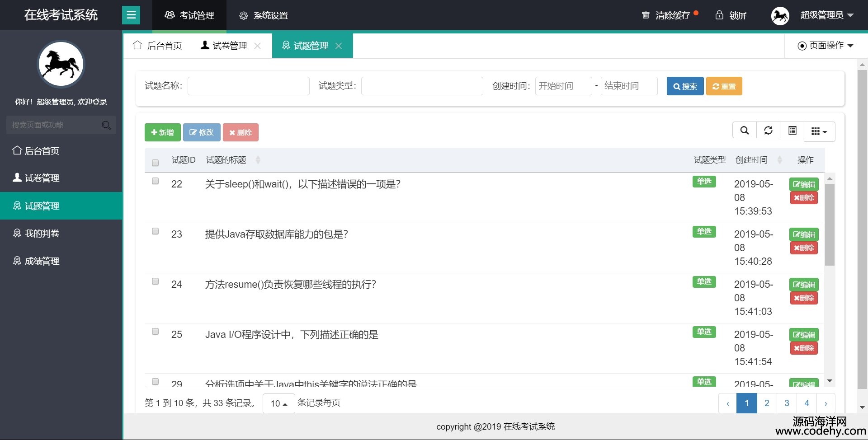Open 试题管理 in the sidebar
The height and width of the screenshot is (440, 868).
(61, 206)
